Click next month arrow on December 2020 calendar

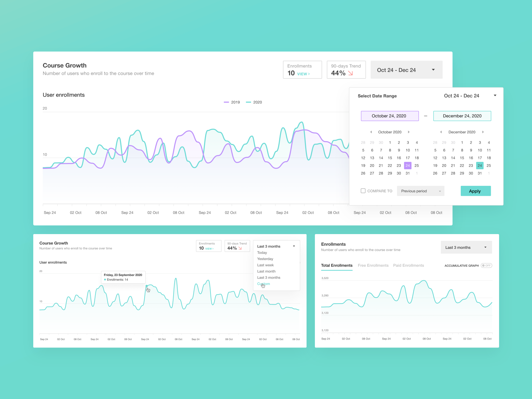pos(483,132)
